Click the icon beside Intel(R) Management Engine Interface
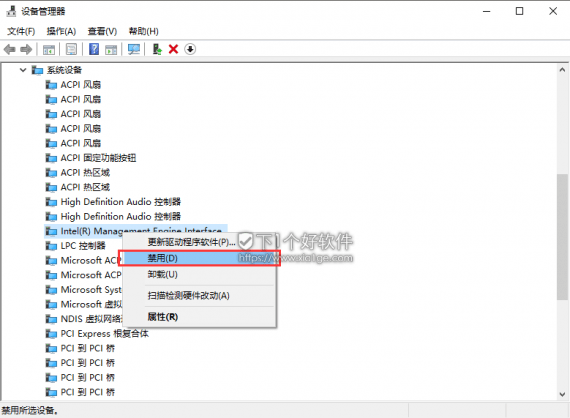 51,231
